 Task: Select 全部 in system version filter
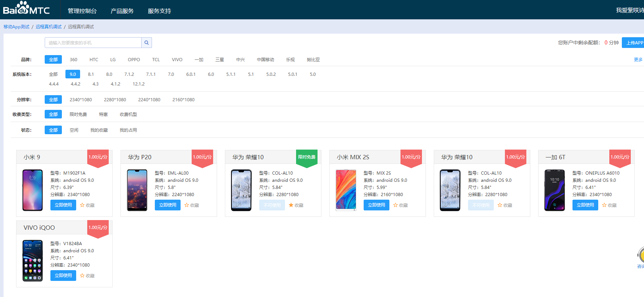53,74
